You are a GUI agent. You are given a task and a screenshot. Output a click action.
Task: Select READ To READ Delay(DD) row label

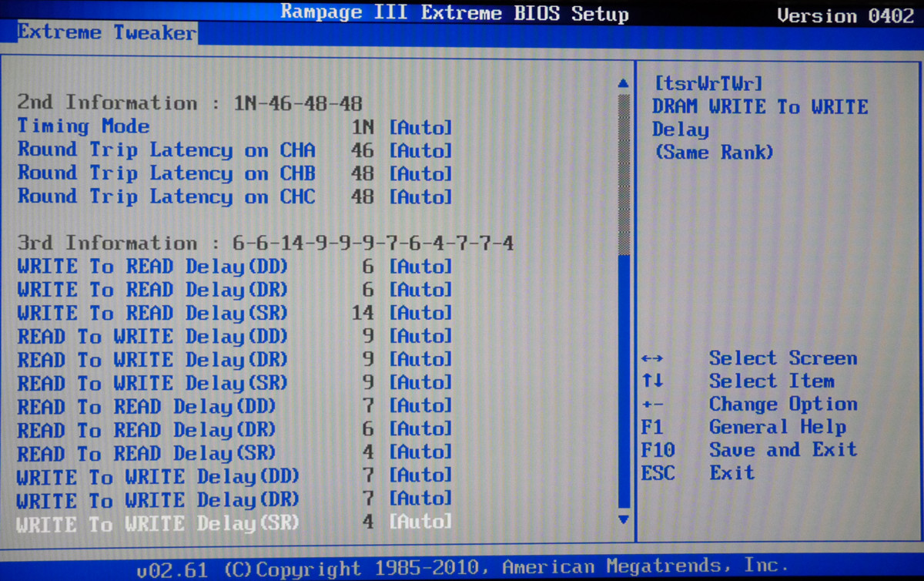click(146, 406)
